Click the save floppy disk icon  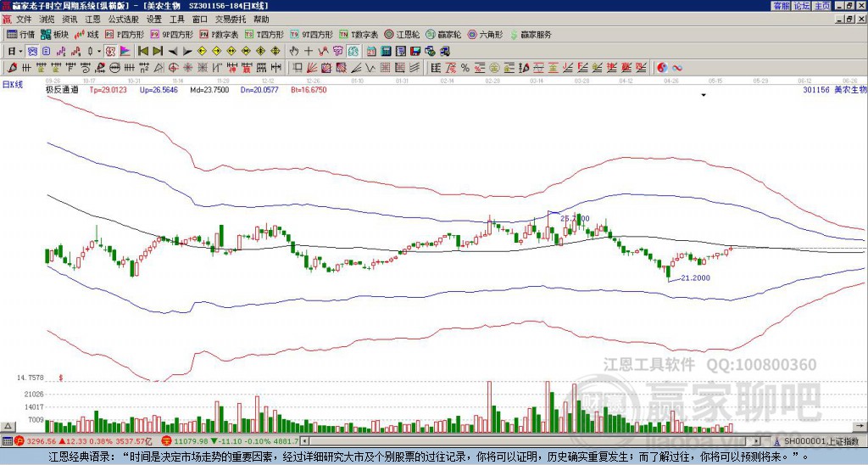pos(415,51)
